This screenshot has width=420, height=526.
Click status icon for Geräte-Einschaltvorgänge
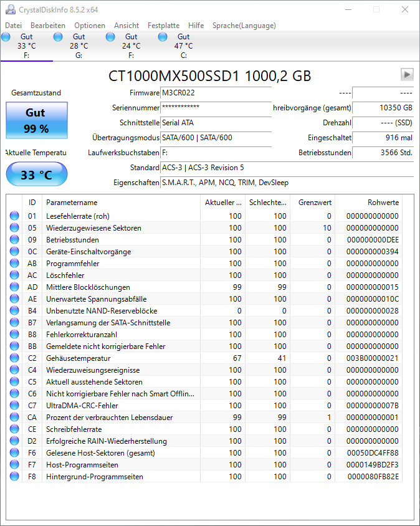(x=14, y=251)
